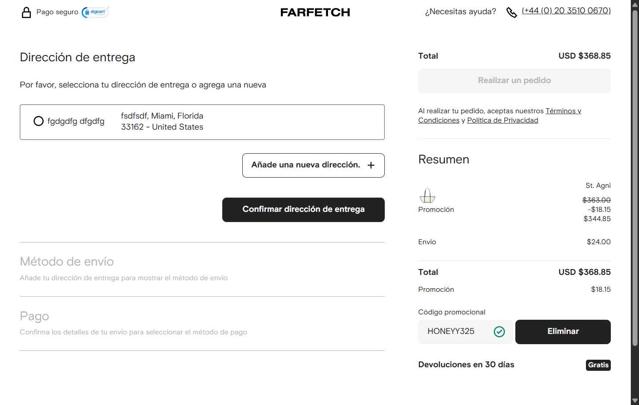Expand Devoluciones en 30 días details
This screenshot has width=639, height=405.
466,365
